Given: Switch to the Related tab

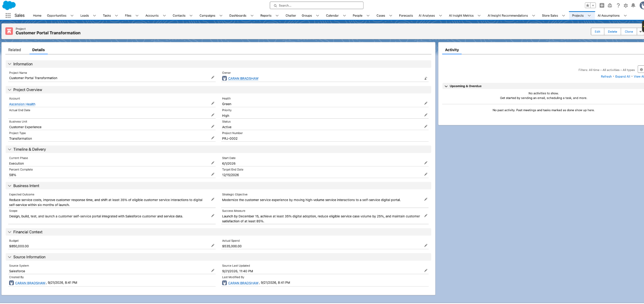Looking at the screenshot, I should 14,50.
